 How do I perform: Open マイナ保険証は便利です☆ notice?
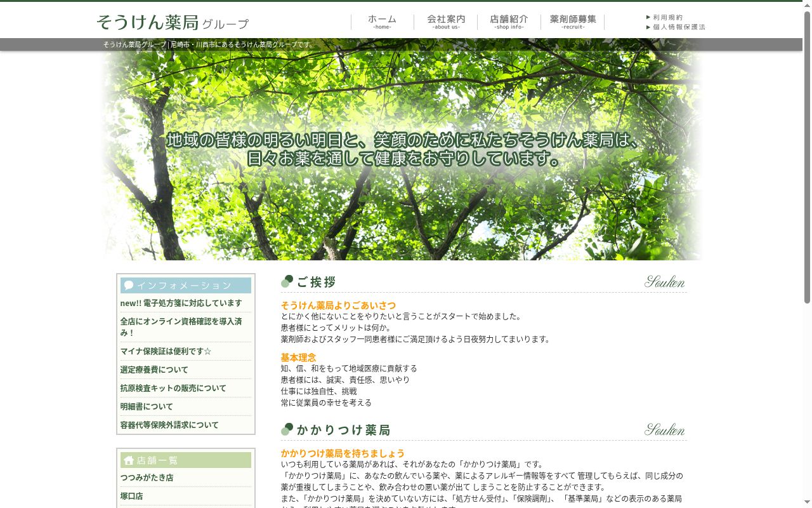166,351
